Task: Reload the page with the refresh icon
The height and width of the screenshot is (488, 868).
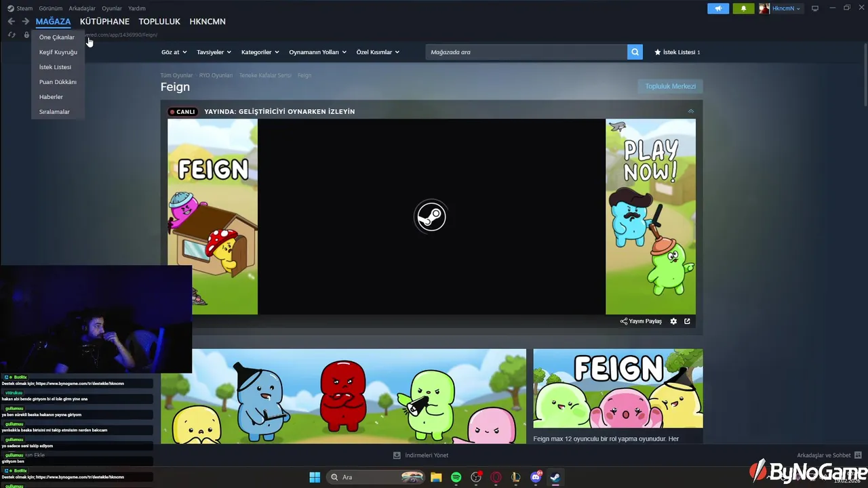Action: coord(12,35)
